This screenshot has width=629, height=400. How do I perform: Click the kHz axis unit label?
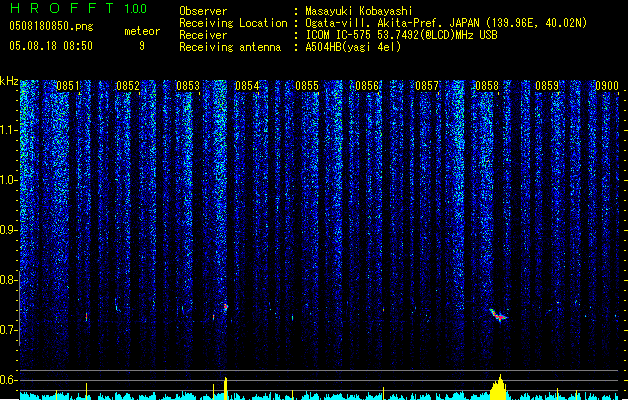point(9,81)
